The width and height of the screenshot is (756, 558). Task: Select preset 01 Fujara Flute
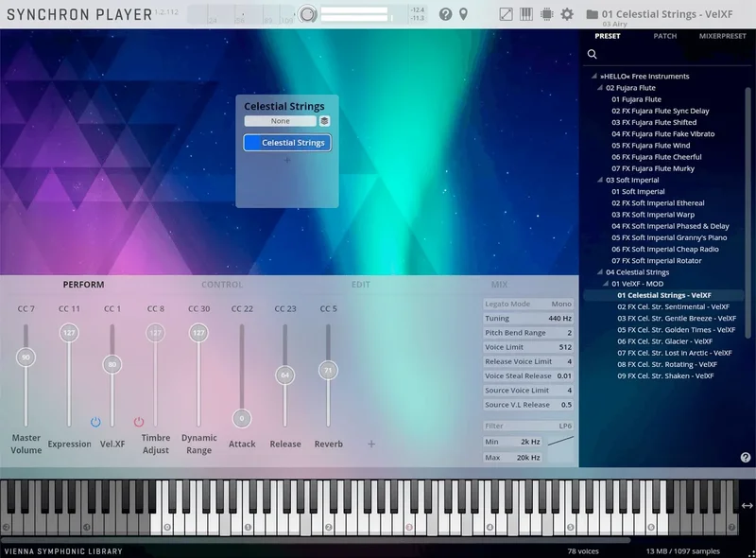636,99
